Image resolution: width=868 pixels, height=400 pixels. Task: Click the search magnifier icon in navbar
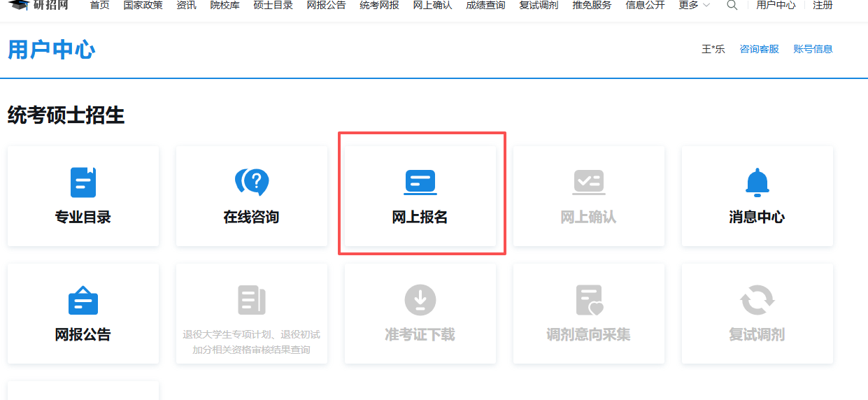pyautogui.click(x=732, y=6)
